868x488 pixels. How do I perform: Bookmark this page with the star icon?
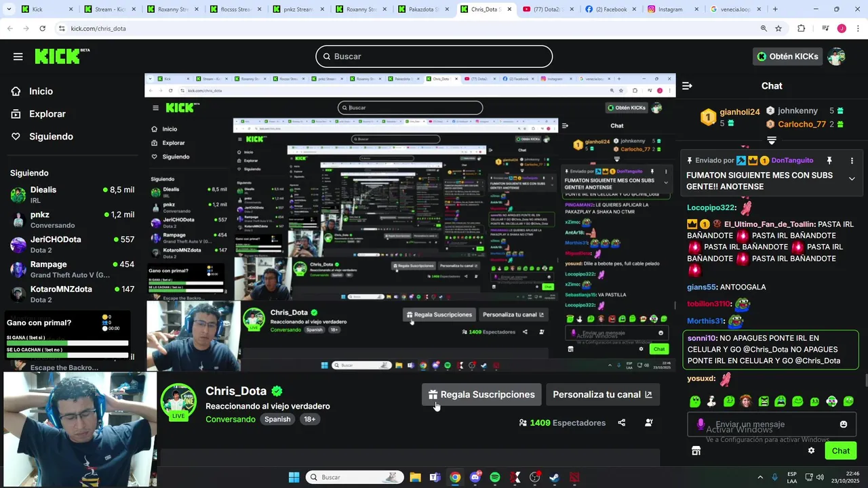778,28
